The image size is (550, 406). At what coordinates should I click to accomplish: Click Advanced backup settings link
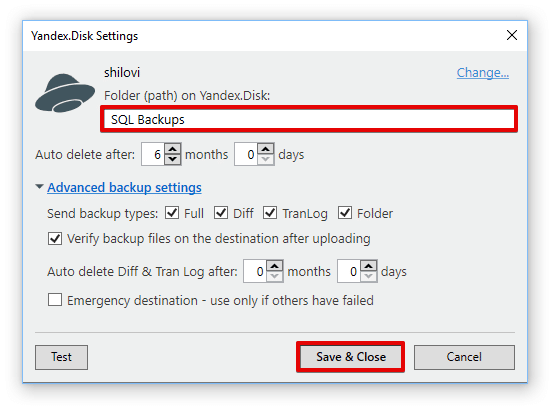(x=125, y=187)
